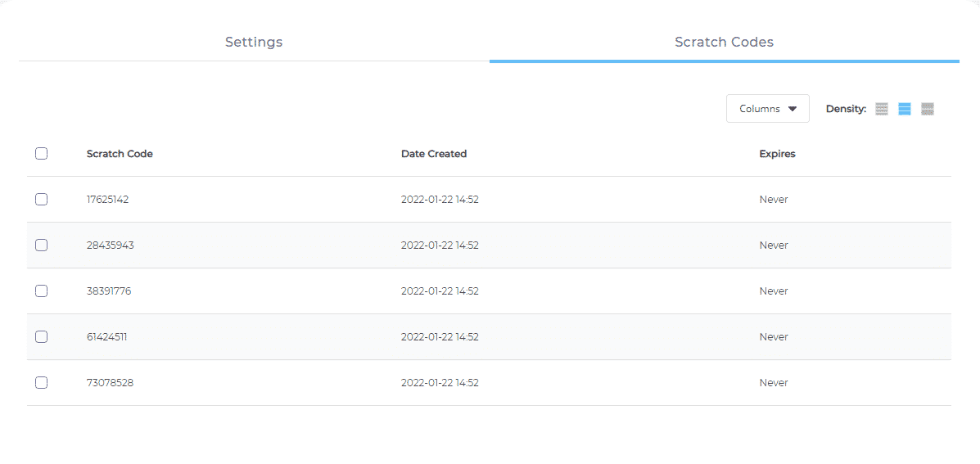Image resolution: width=980 pixels, height=464 pixels.
Task: Select row checkbox for code 61424511
Action: tap(42, 337)
